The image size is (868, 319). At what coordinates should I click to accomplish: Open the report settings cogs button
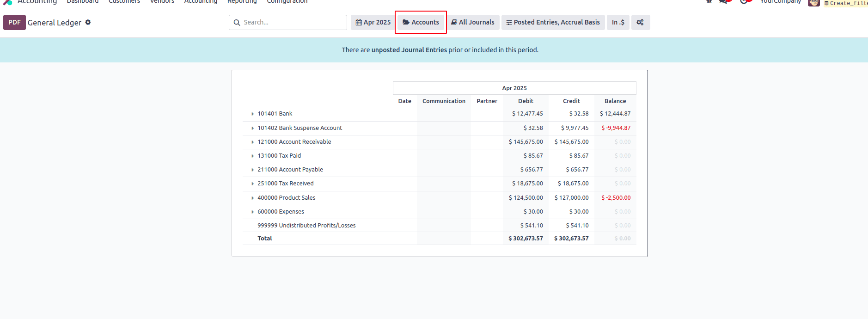(x=640, y=22)
